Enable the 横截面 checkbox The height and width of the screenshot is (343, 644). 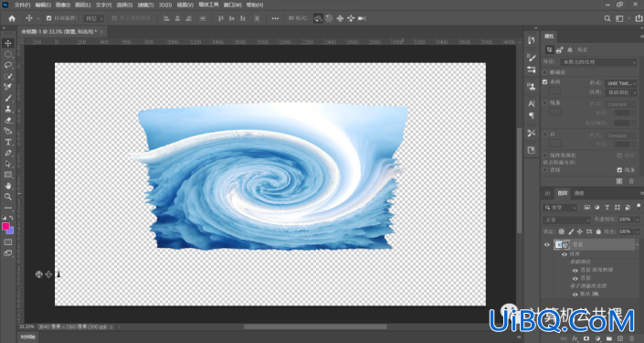tap(545, 72)
